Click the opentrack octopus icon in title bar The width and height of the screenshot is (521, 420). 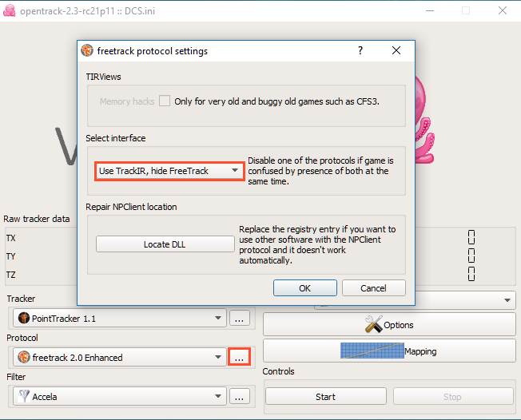pos(10,10)
